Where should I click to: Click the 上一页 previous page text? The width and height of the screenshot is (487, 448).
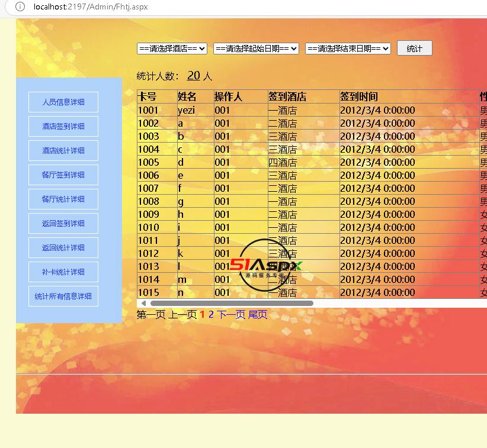click(x=182, y=315)
